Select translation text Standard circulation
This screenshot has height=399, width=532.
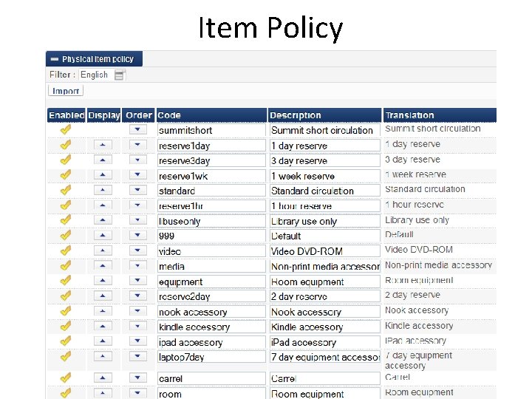pos(425,189)
